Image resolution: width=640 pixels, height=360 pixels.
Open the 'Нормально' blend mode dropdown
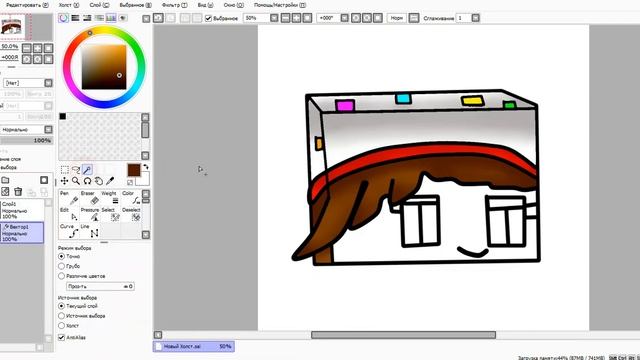48,129
